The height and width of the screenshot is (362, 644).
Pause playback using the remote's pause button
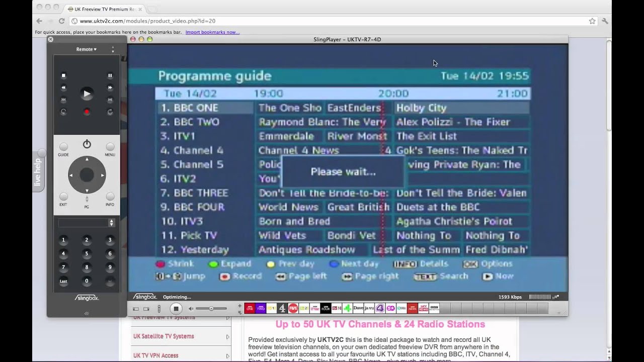(110, 75)
